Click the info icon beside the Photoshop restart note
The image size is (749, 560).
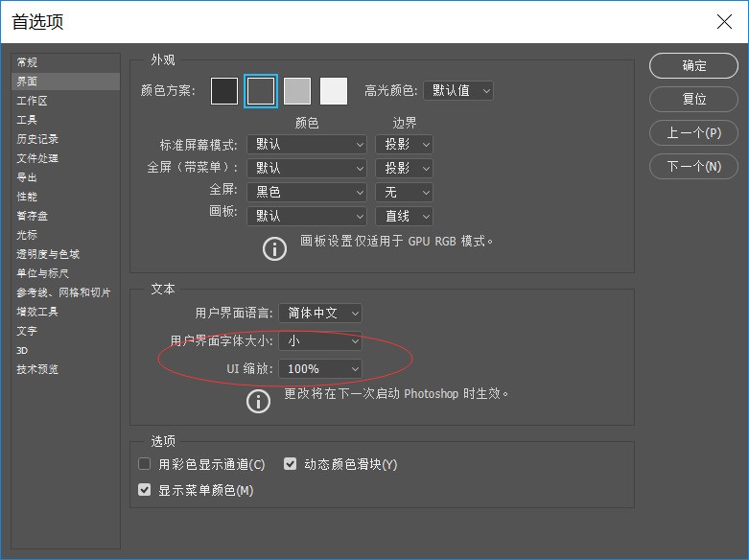pyautogui.click(x=258, y=401)
